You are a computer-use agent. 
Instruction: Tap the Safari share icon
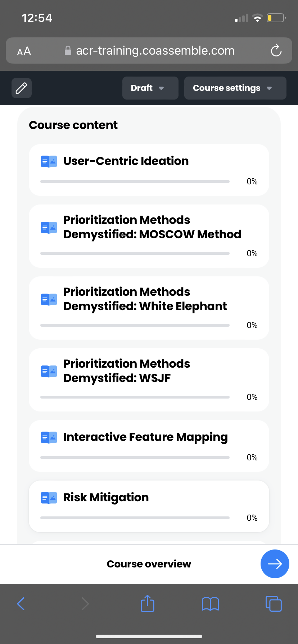[147, 603]
